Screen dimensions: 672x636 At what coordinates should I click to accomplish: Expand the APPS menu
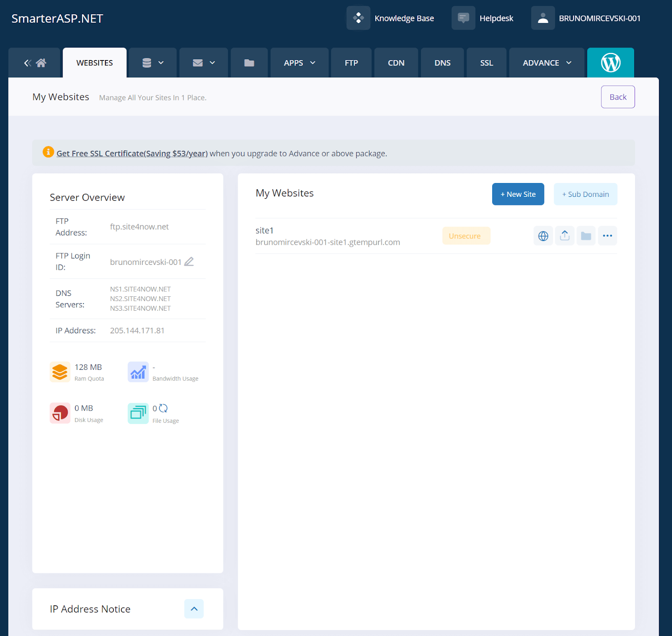click(299, 63)
